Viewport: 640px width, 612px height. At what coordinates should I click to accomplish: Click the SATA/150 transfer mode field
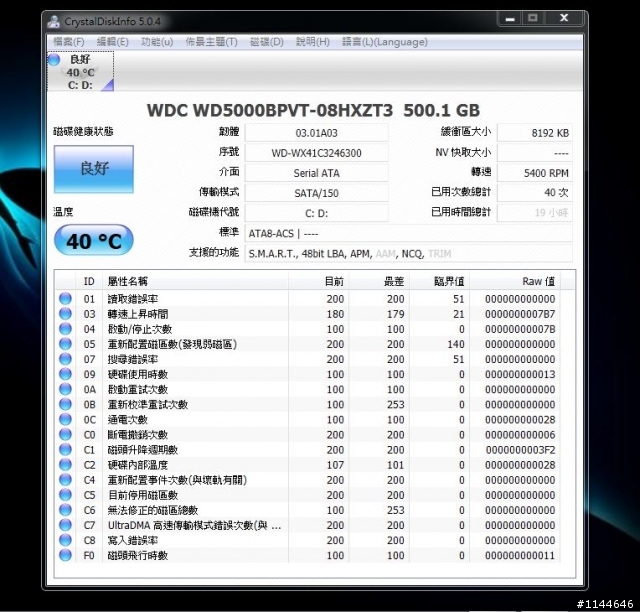click(316, 193)
